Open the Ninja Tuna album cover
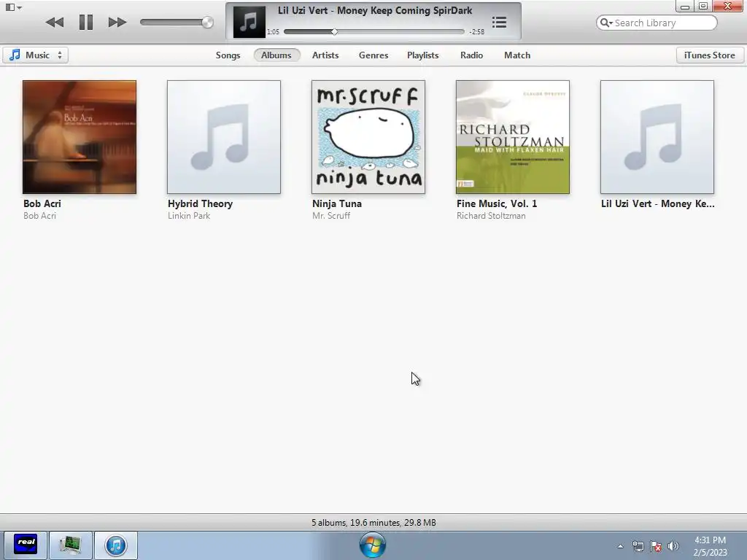Viewport: 747px width, 560px height. (368, 137)
